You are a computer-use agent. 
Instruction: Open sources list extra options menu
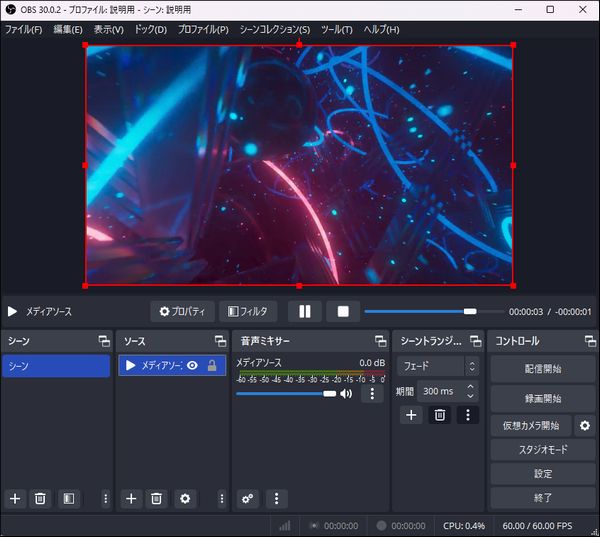click(222, 499)
